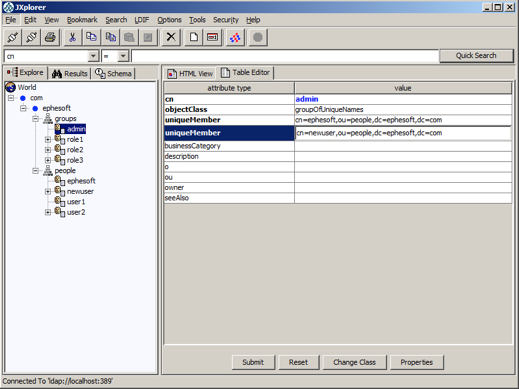Collapse the people tree node
Image resolution: width=519 pixels, height=389 pixels.
click(35, 170)
